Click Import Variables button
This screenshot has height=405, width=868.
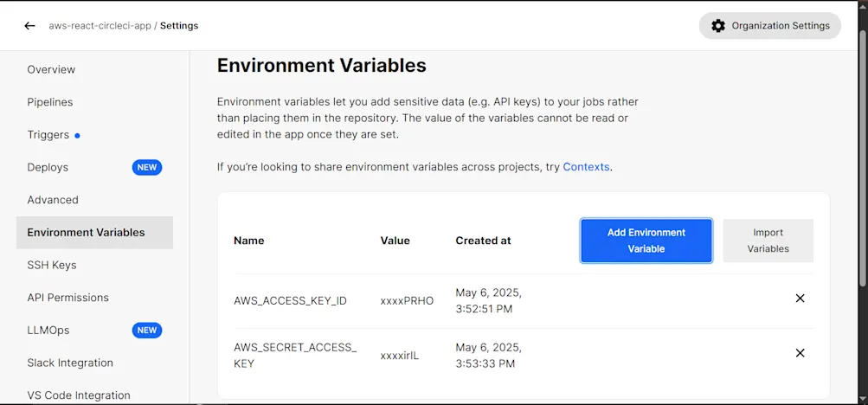[768, 241]
